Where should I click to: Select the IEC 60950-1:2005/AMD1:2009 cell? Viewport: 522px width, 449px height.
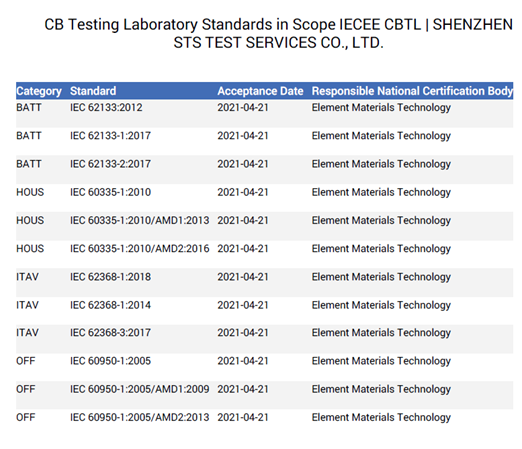point(140,389)
